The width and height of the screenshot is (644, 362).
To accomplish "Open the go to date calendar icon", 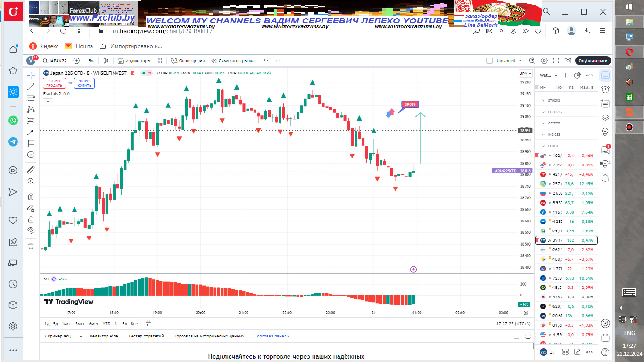I will (149, 324).
